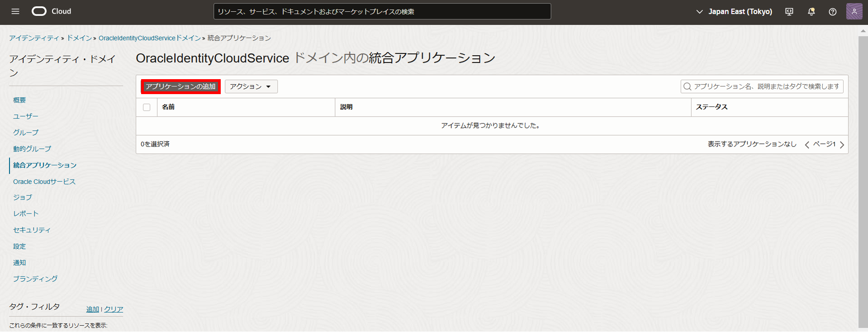Click the global resource search field

(382, 11)
